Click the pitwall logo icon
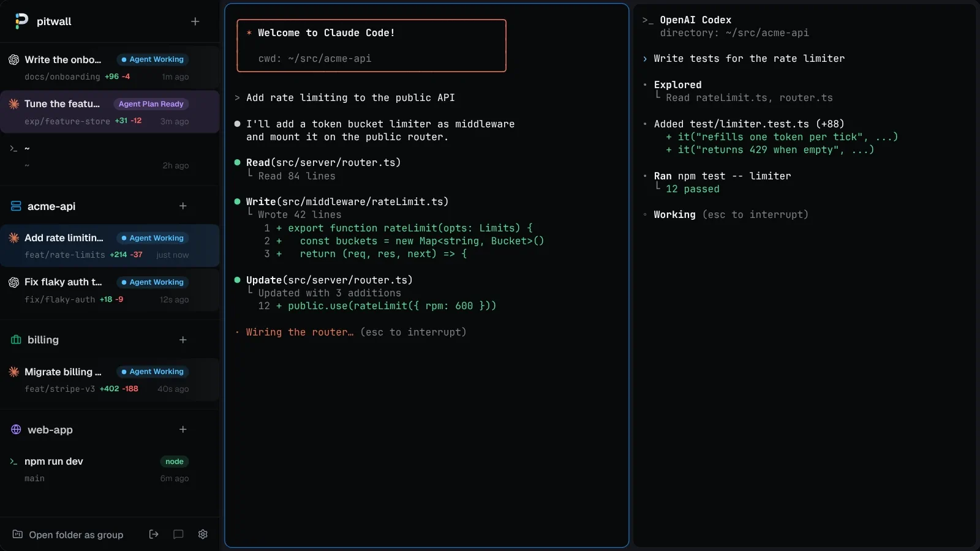 point(21,21)
